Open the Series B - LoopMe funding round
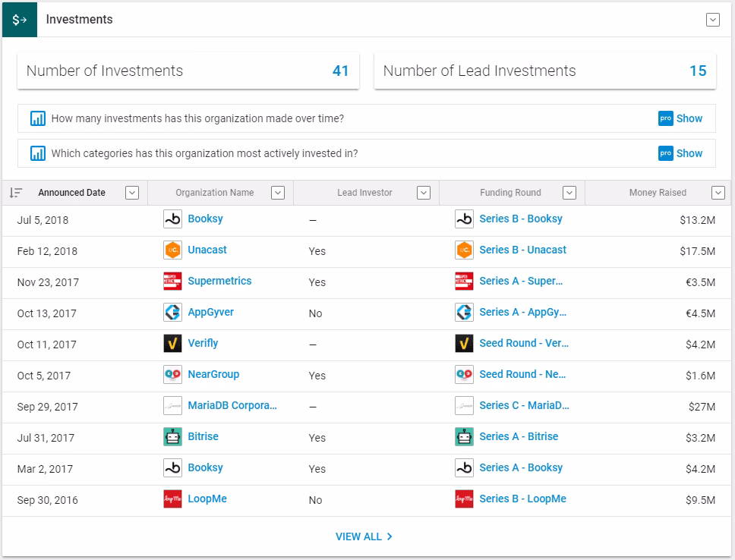 (x=522, y=499)
